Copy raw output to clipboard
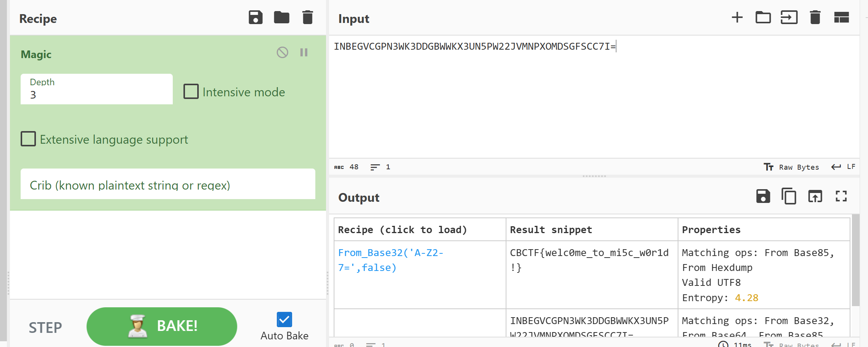 coord(789,196)
